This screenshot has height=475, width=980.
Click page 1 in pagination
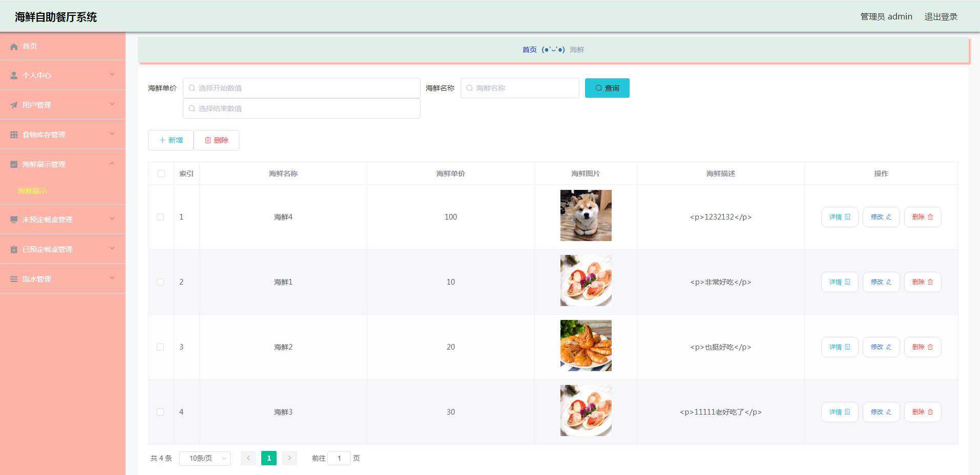[x=269, y=458]
